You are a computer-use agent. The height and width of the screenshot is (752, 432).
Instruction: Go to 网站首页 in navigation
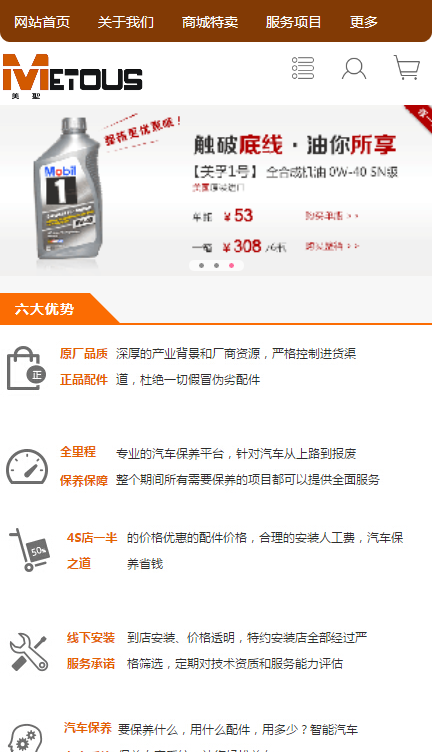click(x=42, y=22)
